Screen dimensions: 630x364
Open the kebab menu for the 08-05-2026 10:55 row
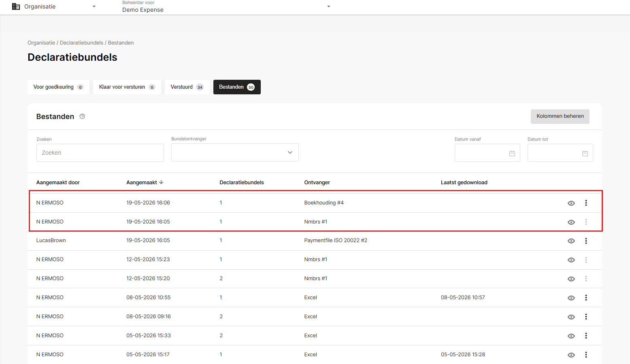586,298
